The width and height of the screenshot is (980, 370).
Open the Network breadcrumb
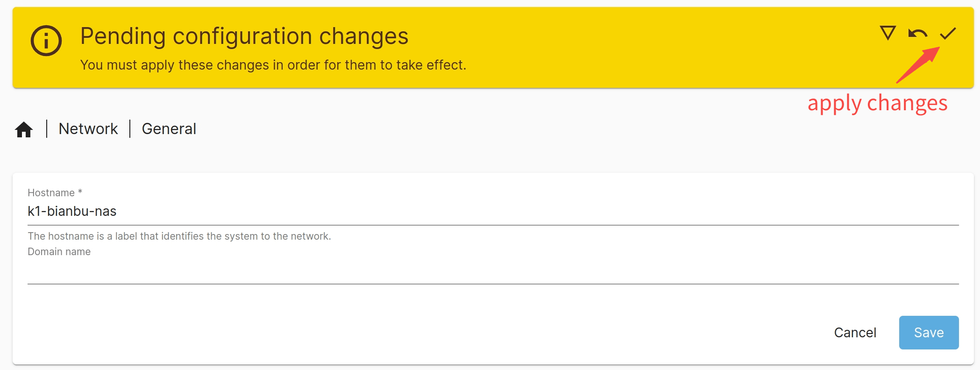88,129
